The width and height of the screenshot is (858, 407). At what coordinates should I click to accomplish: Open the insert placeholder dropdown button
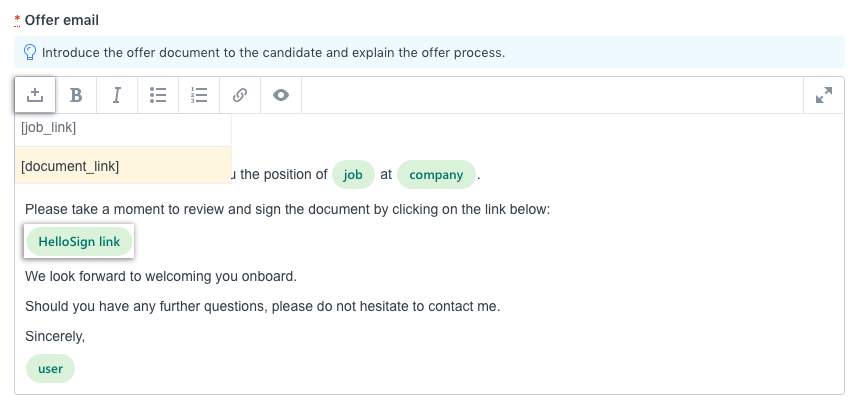(x=35, y=95)
